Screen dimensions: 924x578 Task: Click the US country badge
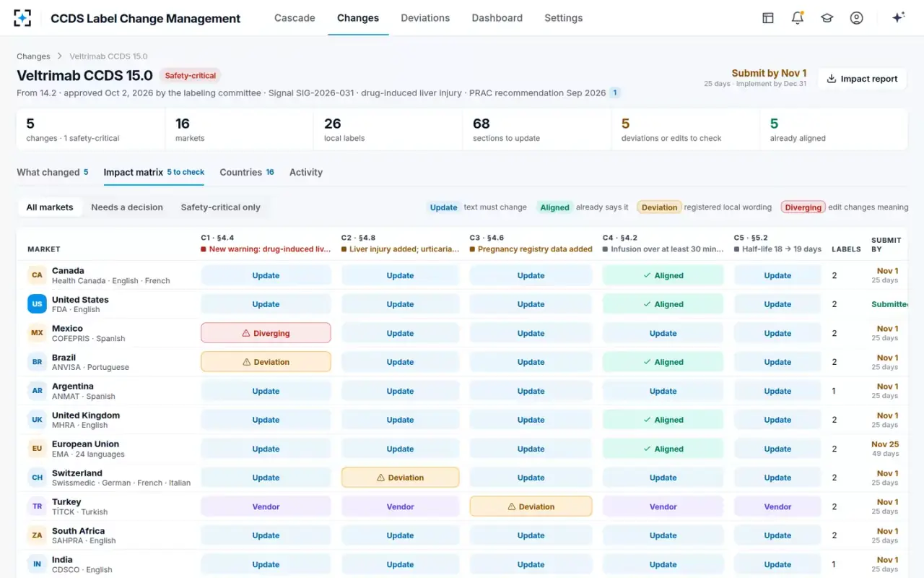pyautogui.click(x=37, y=304)
